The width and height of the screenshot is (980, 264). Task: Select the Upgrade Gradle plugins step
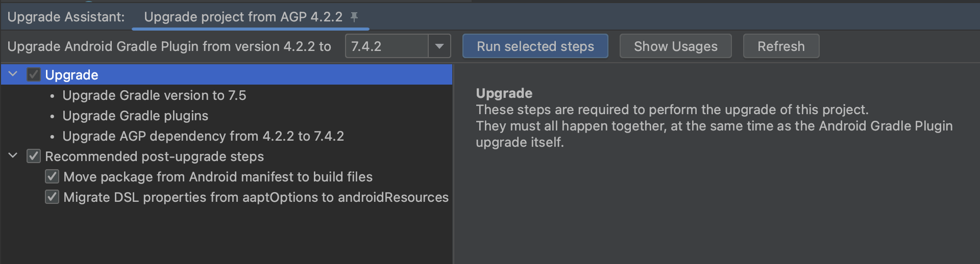[x=135, y=116]
